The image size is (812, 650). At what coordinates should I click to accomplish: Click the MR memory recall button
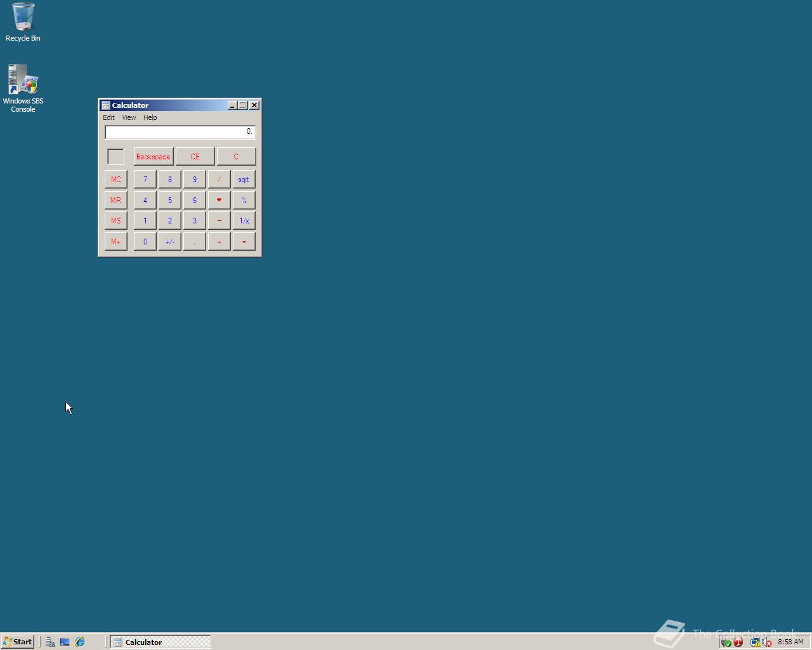[115, 200]
